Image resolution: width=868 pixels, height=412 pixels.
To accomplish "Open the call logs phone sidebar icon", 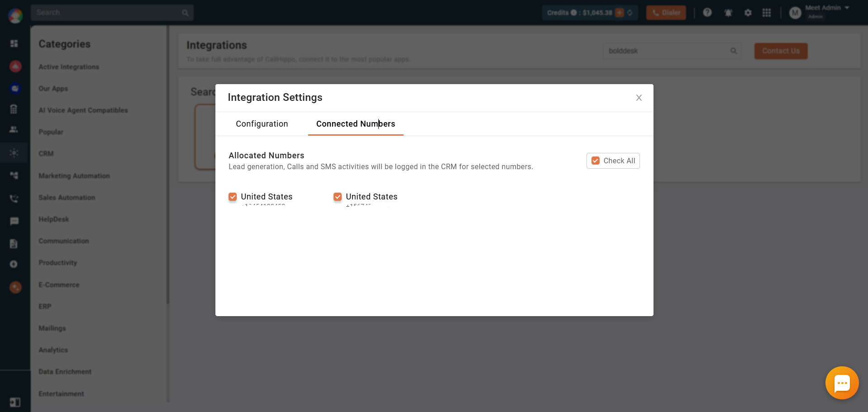I will [14, 198].
